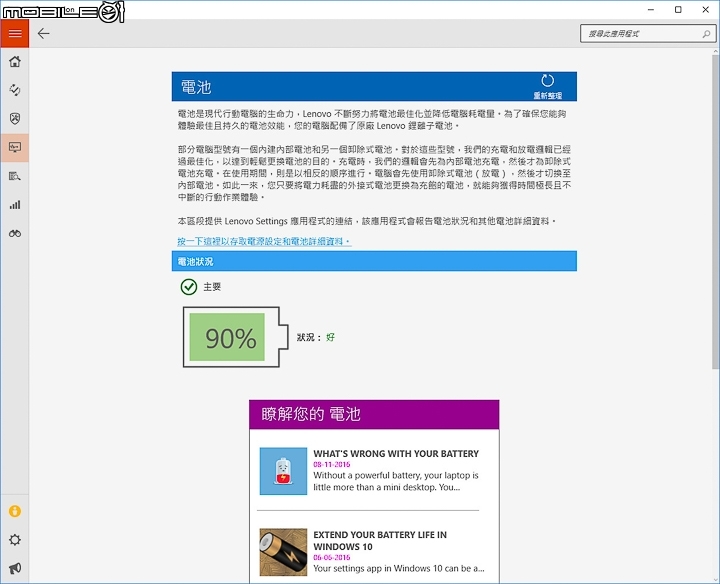Click the 瞭解您的 電池 purple header

click(374, 414)
